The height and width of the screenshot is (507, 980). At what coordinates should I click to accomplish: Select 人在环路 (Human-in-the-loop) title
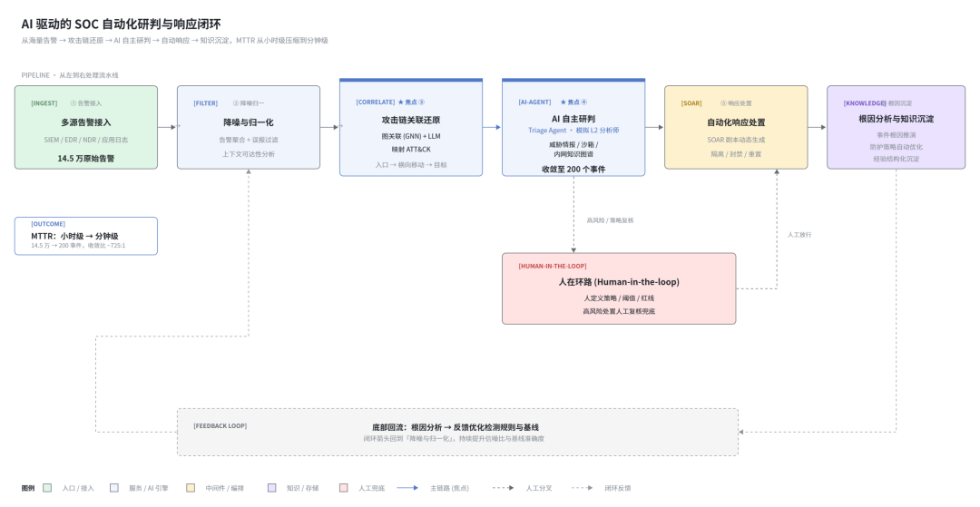[619, 282]
